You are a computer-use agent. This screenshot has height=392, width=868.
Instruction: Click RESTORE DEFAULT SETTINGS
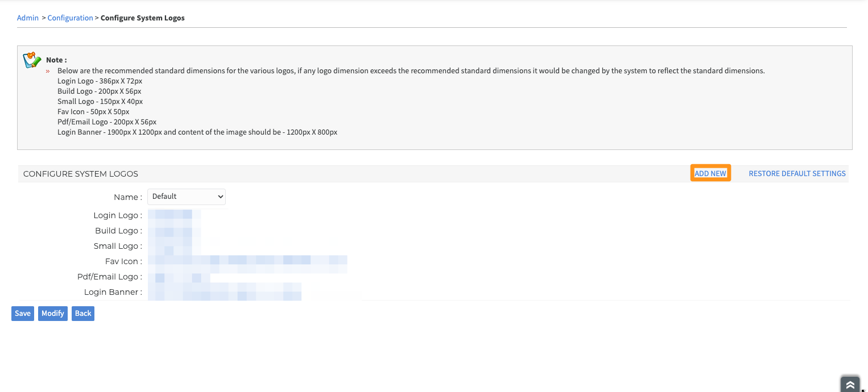pos(797,173)
